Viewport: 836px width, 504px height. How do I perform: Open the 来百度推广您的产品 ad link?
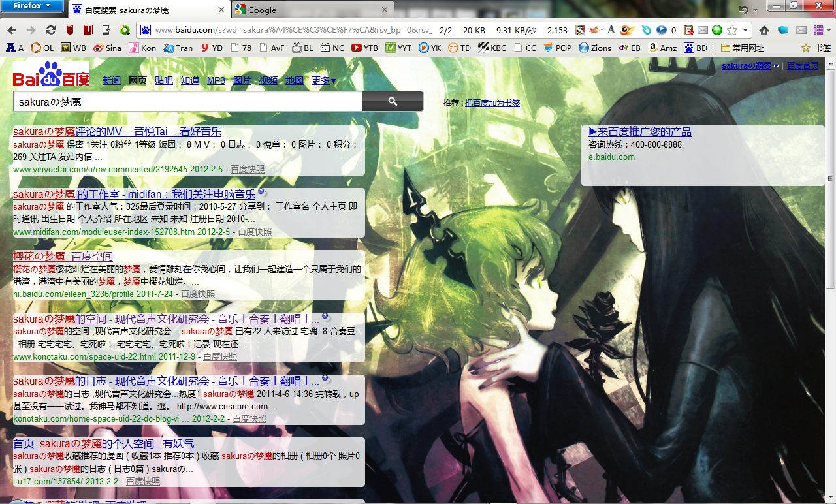[x=640, y=132]
